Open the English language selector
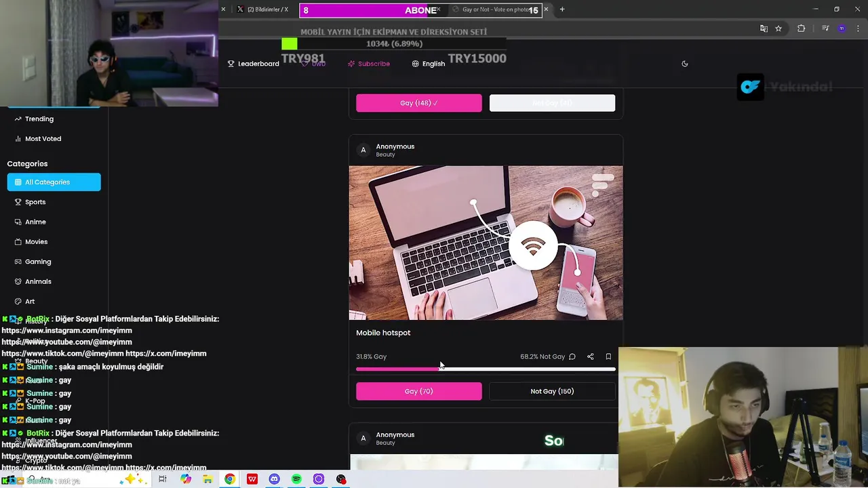 [429, 64]
